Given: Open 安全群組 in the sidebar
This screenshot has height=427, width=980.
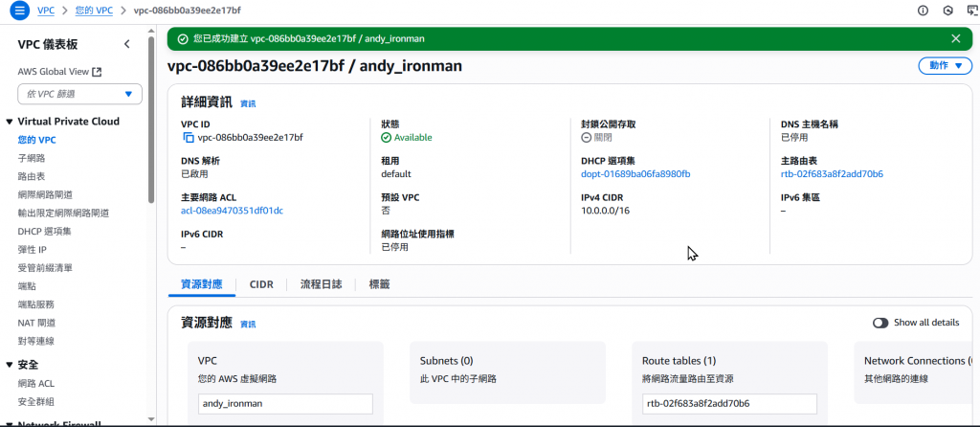Looking at the screenshot, I should pos(36,401).
